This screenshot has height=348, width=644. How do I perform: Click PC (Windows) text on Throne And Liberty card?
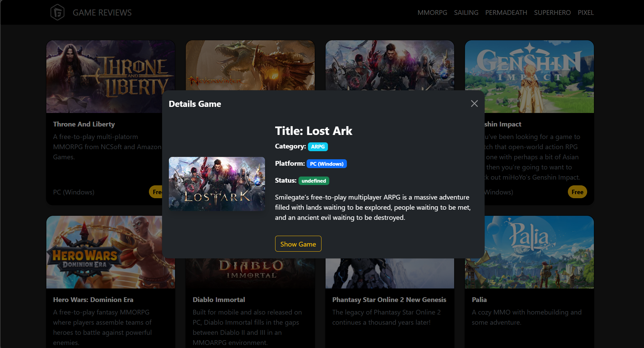(x=74, y=192)
